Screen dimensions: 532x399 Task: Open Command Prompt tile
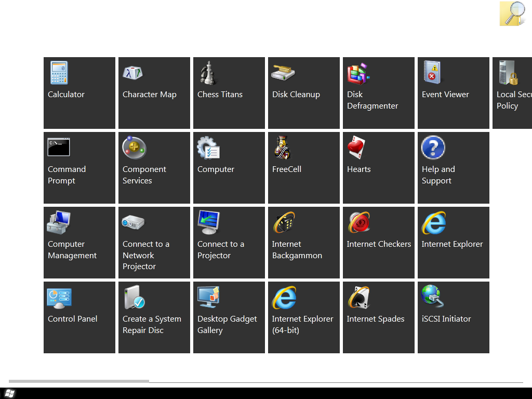(x=79, y=167)
